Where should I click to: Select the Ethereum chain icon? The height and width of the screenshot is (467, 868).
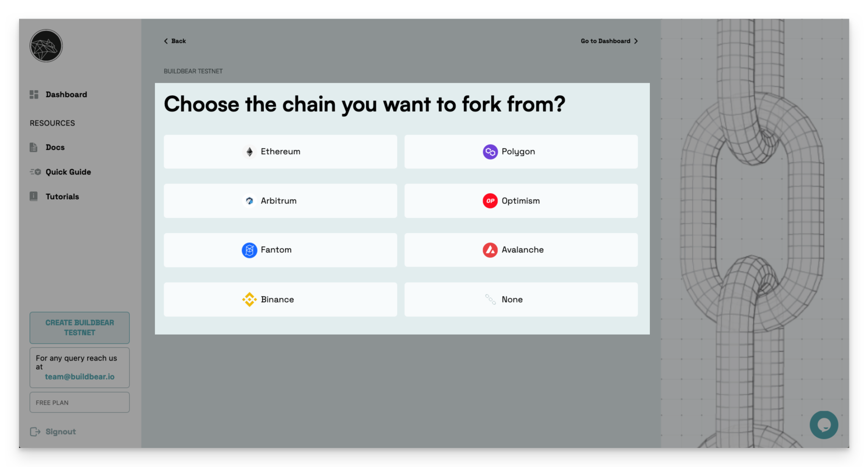(249, 152)
